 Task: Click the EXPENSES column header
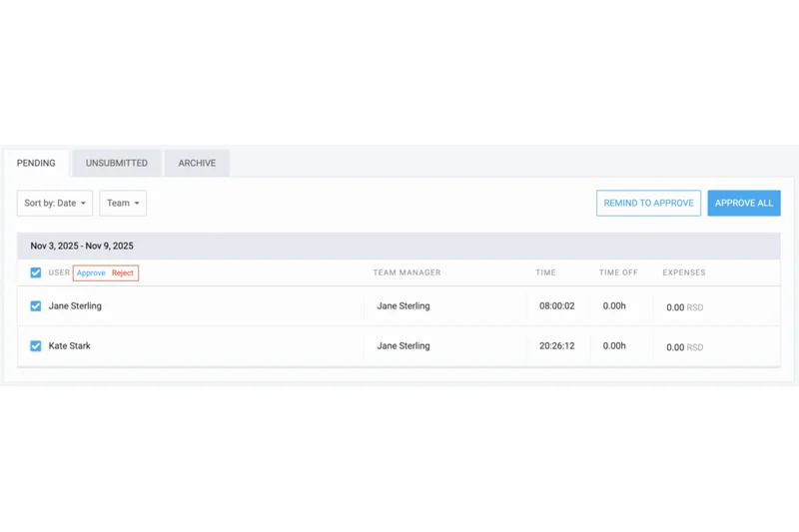(x=683, y=272)
